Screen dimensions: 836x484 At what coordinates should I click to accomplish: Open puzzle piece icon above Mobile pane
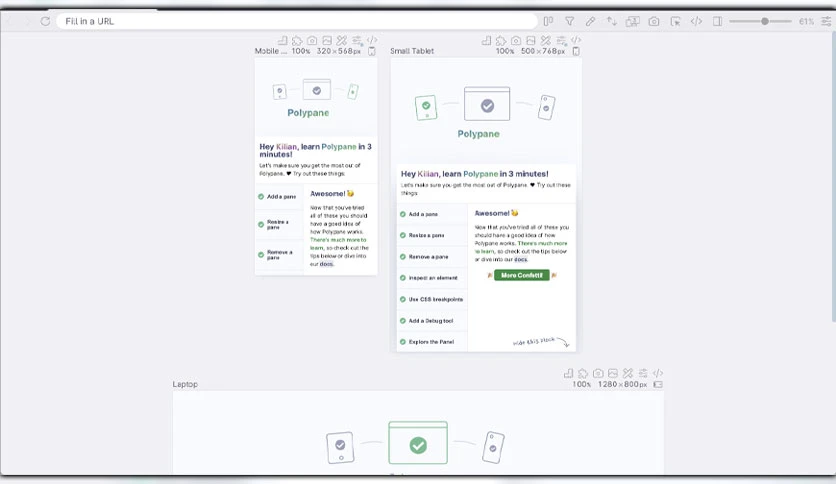(x=298, y=40)
